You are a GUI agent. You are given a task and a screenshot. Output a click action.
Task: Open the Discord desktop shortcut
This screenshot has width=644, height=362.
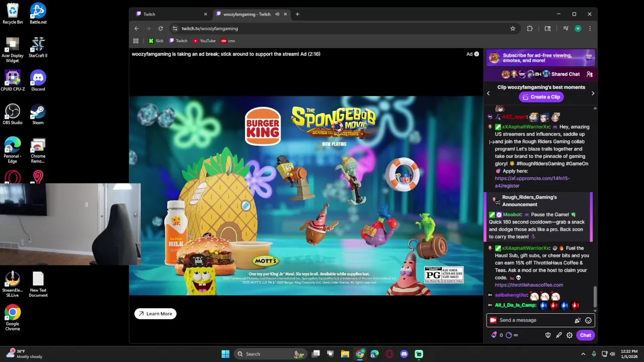tap(38, 80)
